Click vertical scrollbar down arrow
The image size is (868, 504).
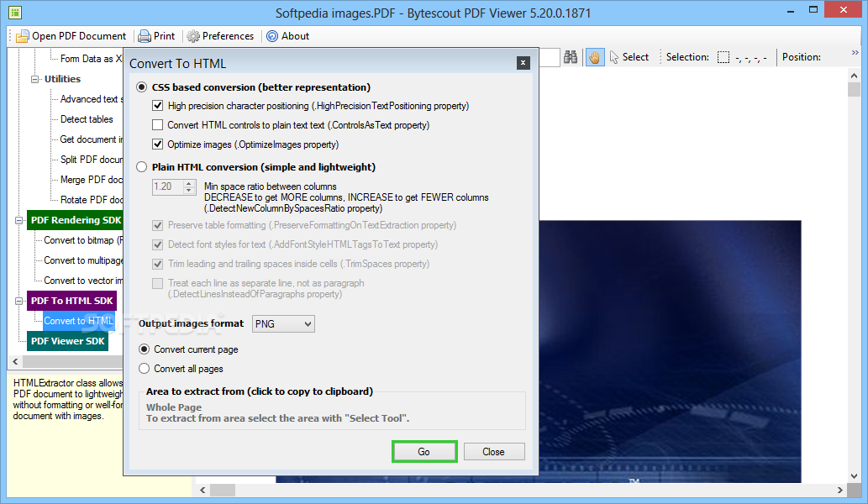coord(855,475)
